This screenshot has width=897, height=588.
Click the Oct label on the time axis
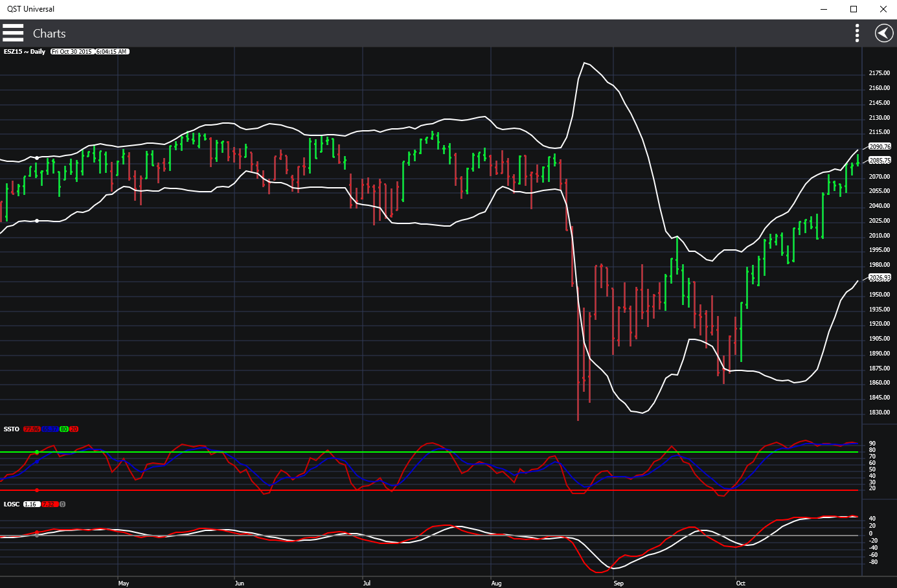pos(741,583)
